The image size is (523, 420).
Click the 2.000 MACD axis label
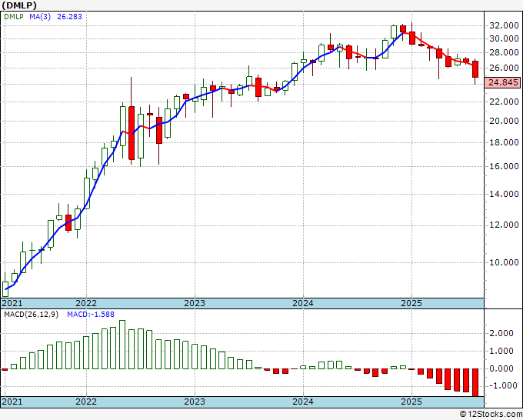[501, 333]
